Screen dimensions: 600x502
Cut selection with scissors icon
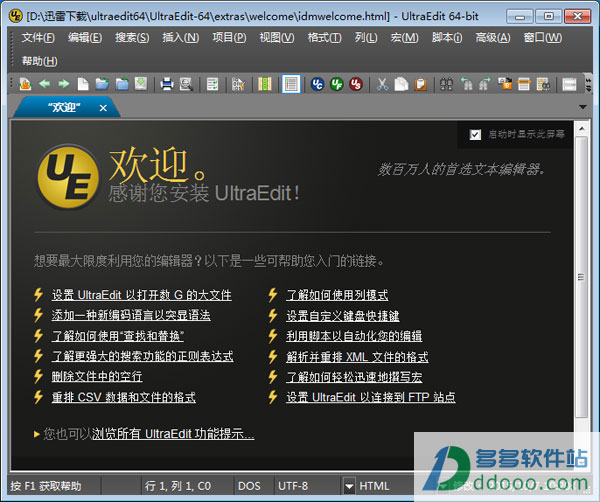point(382,84)
